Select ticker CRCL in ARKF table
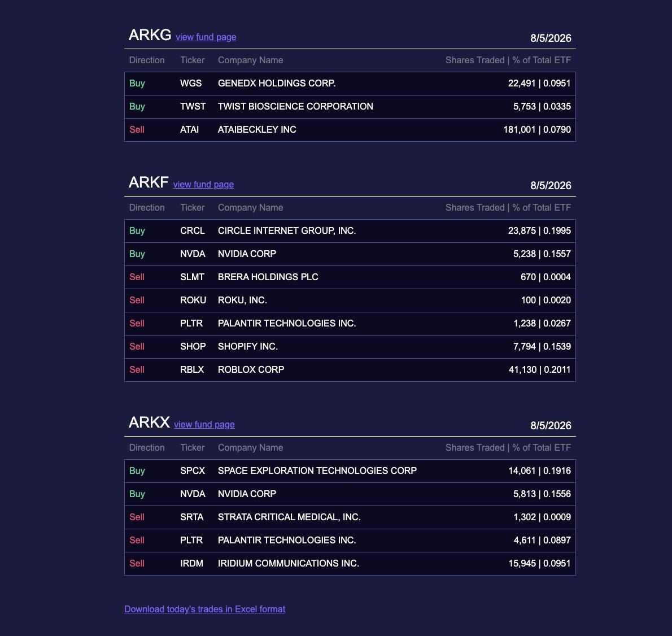This screenshot has height=636, width=672. pyautogui.click(x=193, y=230)
